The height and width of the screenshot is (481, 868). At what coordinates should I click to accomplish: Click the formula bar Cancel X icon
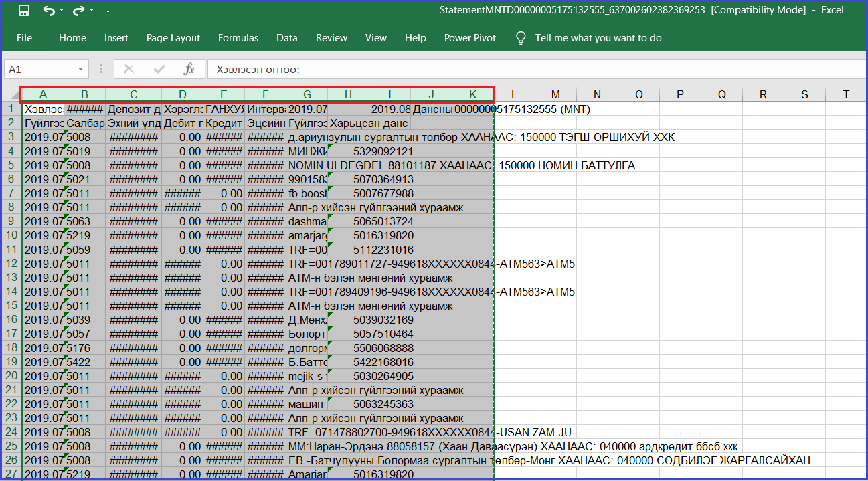click(x=129, y=69)
